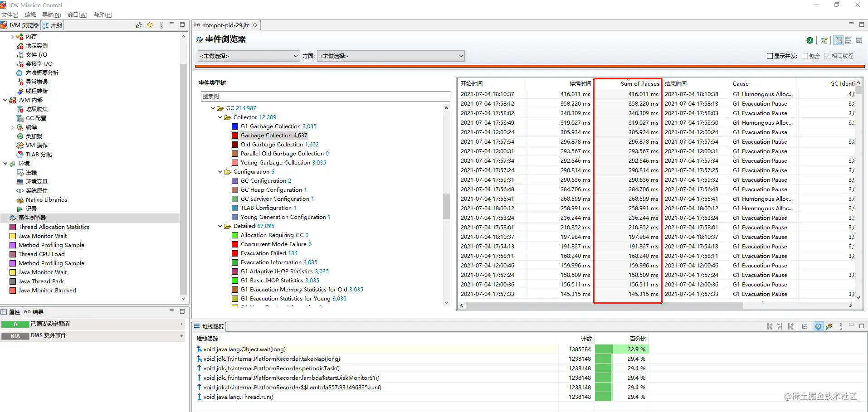Collapse the Configuration folder
Image resolution: width=868 pixels, height=412 pixels.
(x=220, y=172)
